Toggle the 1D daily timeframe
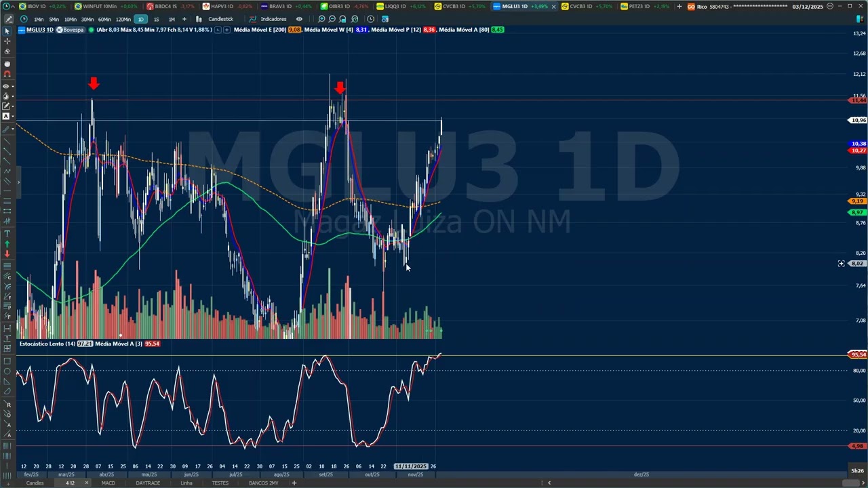 pyautogui.click(x=141, y=19)
